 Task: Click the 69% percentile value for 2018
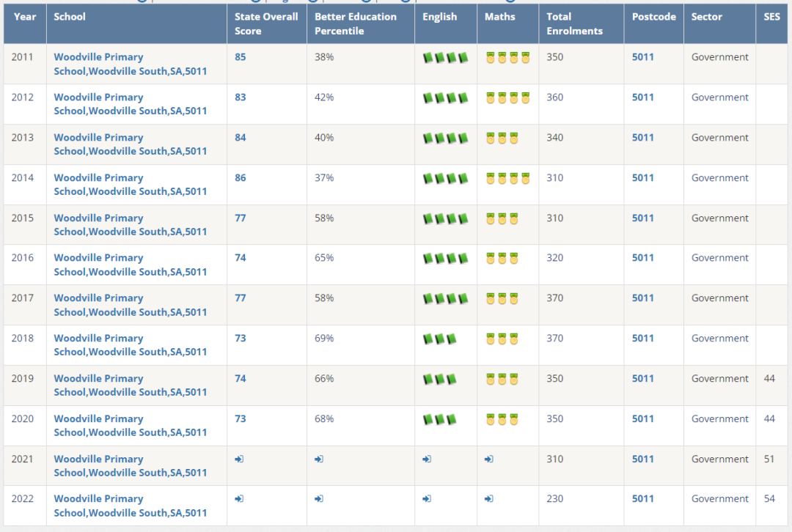(x=324, y=338)
